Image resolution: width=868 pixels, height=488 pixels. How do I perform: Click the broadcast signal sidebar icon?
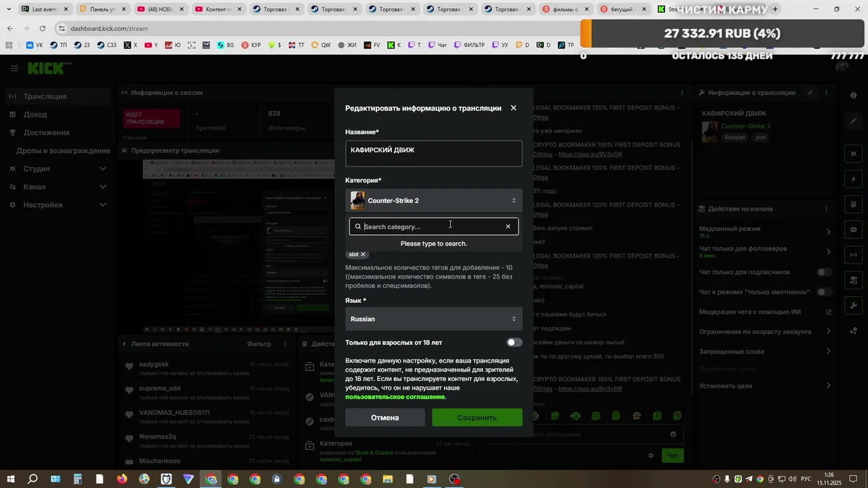pyautogui.click(x=854, y=255)
